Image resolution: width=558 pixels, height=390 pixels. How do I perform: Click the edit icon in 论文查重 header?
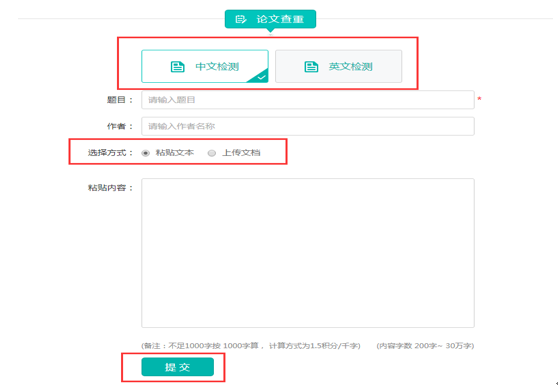[241, 19]
